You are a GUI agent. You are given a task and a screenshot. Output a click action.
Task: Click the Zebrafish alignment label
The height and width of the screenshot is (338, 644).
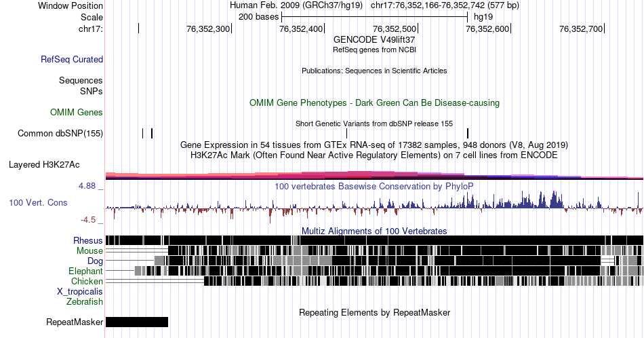tap(85, 301)
